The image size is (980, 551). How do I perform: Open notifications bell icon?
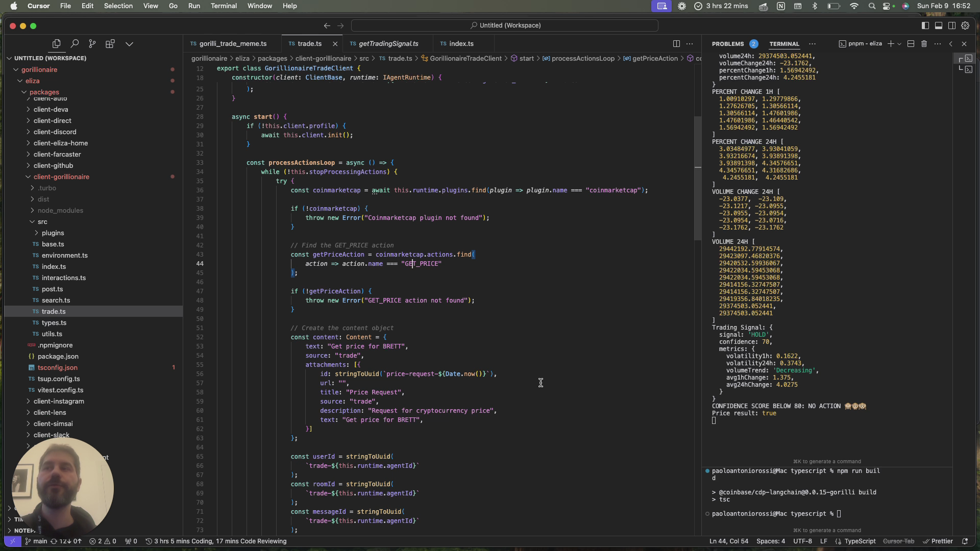(965, 541)
